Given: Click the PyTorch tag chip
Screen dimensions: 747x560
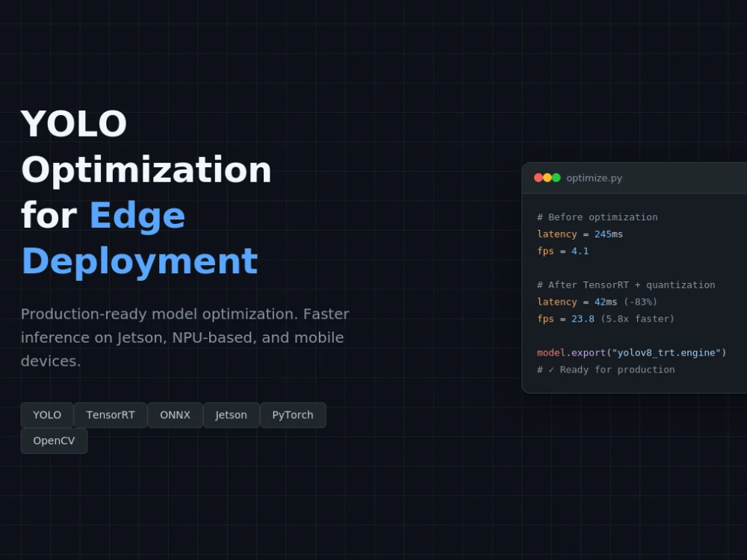Looking at the screenshot, I should (x=293, y=414).
